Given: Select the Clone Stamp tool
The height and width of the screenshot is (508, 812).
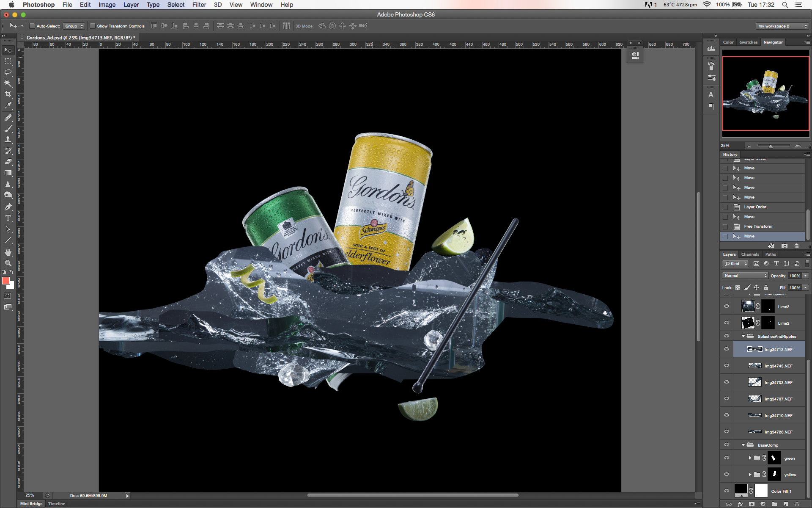Looking at the screenshot, I should tap(8, 140).
